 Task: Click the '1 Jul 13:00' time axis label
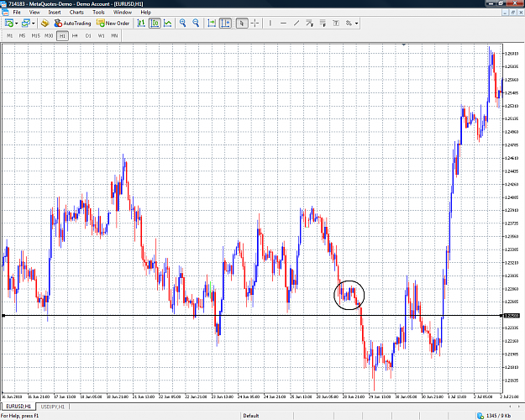pos(457,396)
